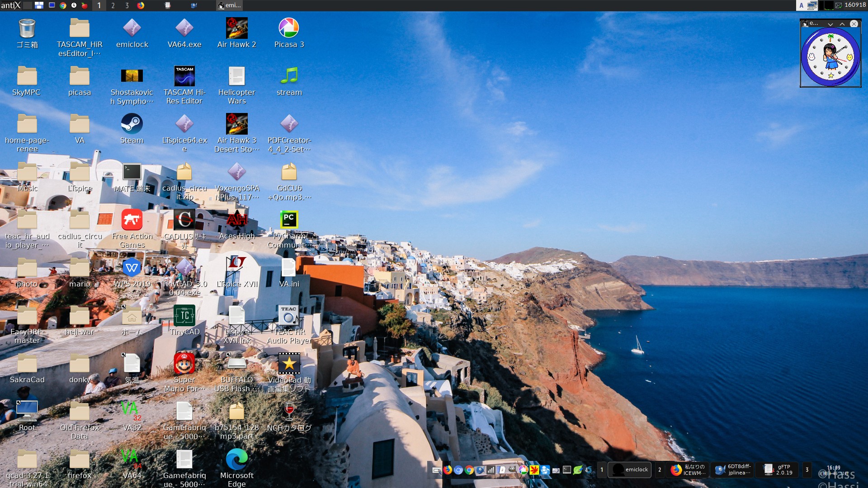Open the WPS 2019 desktop shortcut
The height and width of the screenshot is (488, 868).
tap(132, 267)
